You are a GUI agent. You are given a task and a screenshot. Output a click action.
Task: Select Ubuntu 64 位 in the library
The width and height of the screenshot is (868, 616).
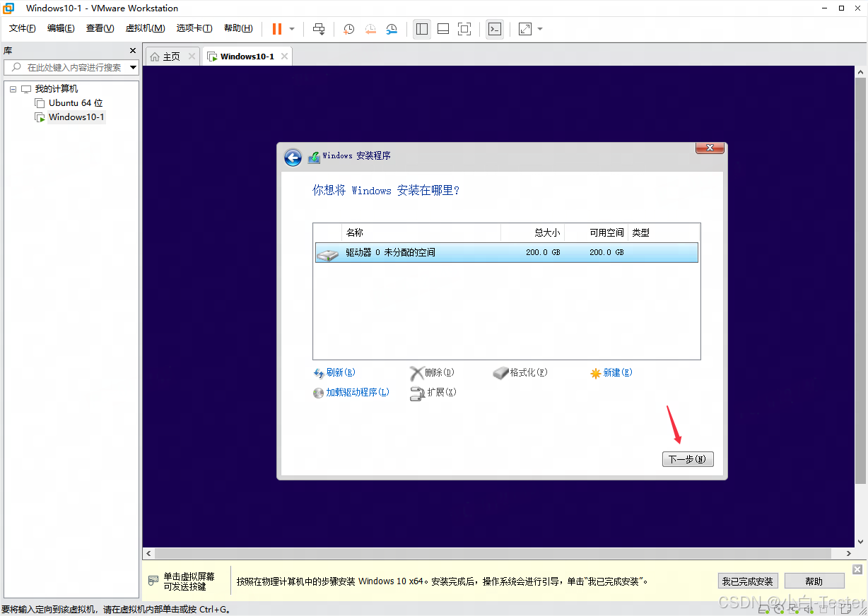coord(76,103)
